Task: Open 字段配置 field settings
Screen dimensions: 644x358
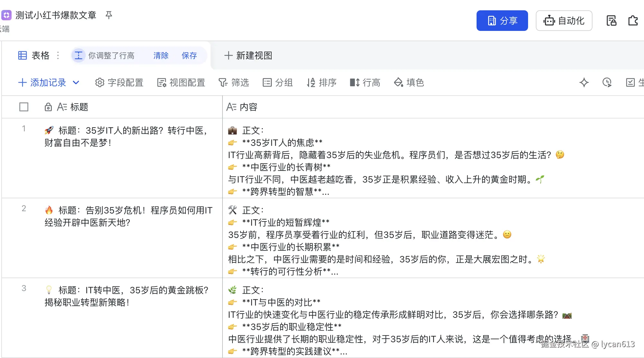Action: point(119,82)
